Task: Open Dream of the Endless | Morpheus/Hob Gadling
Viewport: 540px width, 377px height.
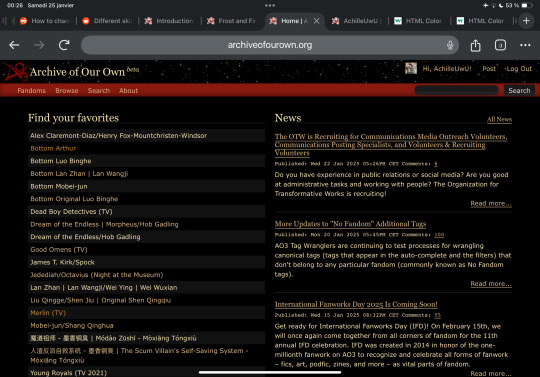Action: click(104, 224)
